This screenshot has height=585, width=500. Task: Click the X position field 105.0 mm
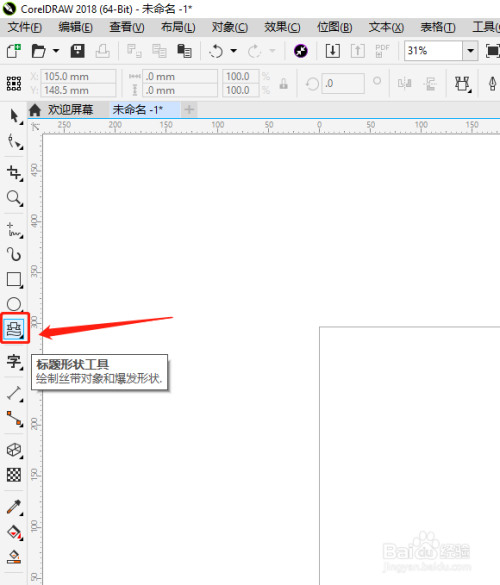(x=78, y=76)
